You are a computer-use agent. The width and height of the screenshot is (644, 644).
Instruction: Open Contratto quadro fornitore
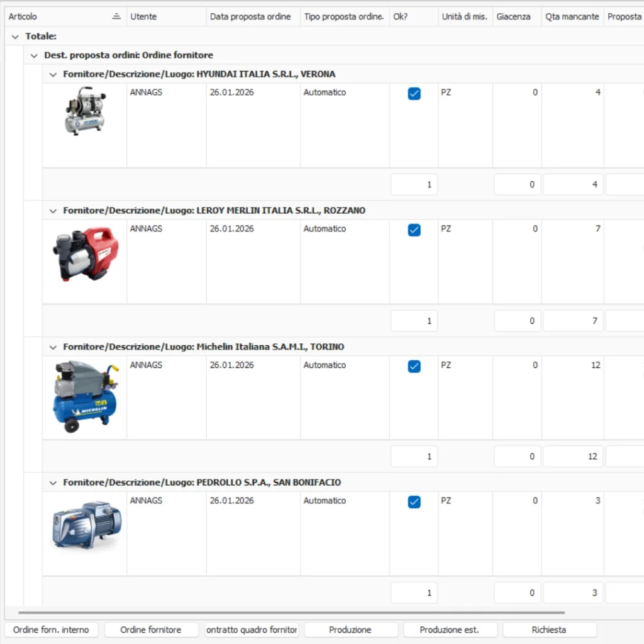(251, 630)
